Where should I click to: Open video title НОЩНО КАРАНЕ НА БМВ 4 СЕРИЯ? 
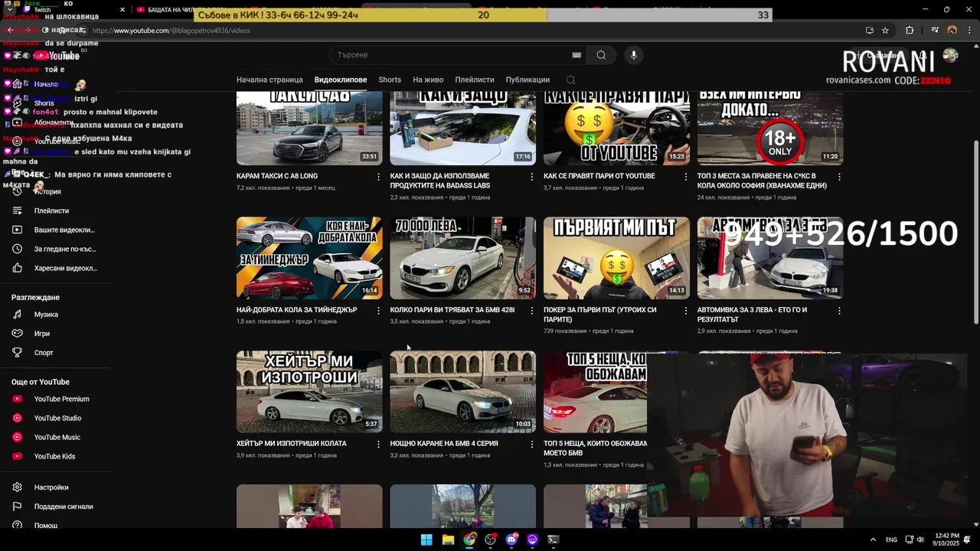(444, 443)
